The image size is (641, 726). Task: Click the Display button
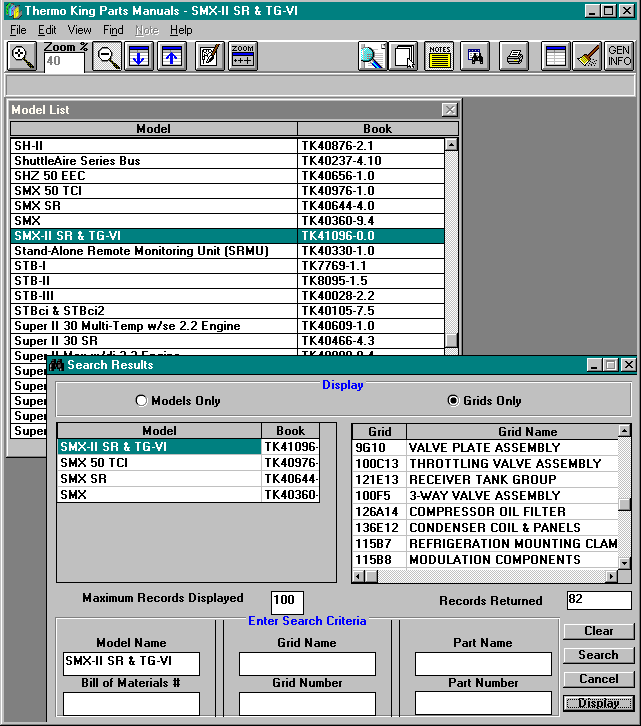598,703
